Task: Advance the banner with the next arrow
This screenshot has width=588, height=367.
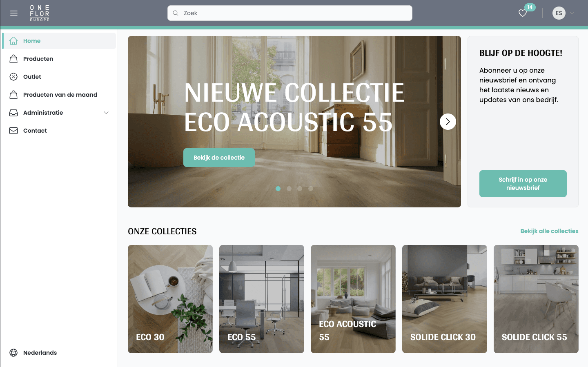Action: point(448,122)
